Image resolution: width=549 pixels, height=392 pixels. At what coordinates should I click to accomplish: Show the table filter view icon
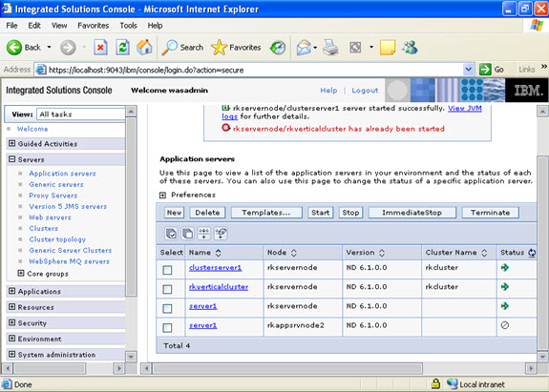coord(204,234)
